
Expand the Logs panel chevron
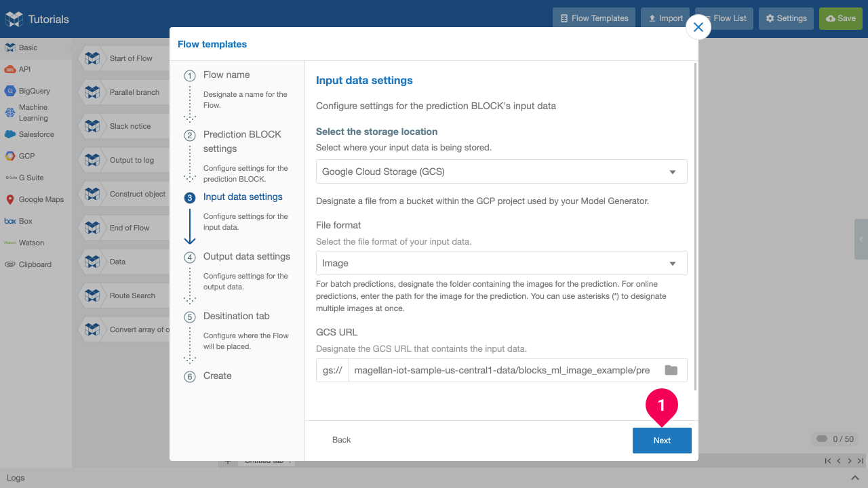[x=854, y=478]
